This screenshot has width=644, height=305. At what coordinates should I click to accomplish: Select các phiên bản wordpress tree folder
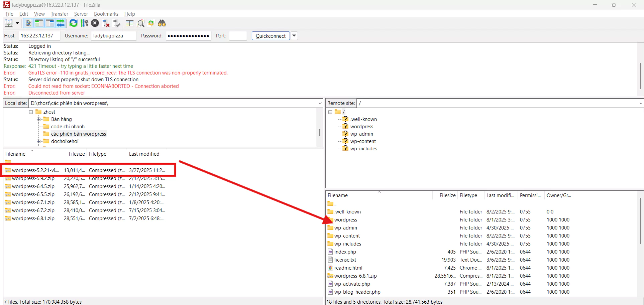[79, 134]
